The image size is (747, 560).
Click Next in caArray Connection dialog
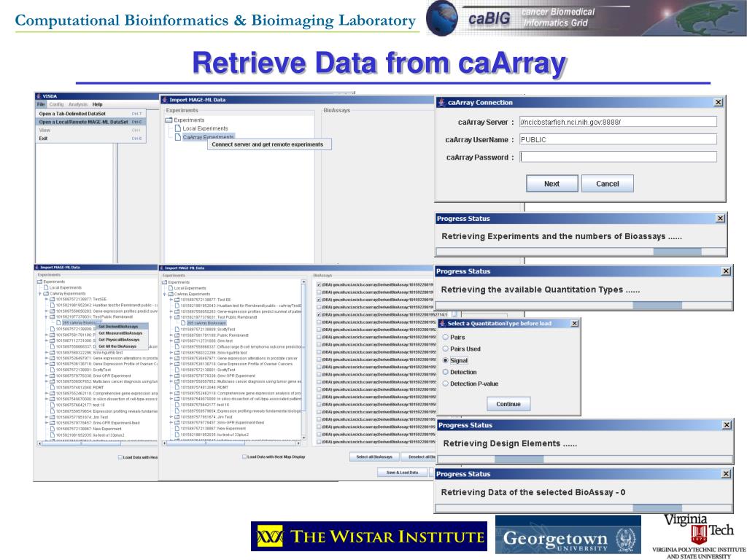[x=551, y=184]
